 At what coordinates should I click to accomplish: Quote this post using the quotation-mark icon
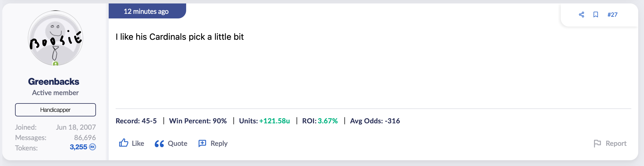click(x=159, y=144)
